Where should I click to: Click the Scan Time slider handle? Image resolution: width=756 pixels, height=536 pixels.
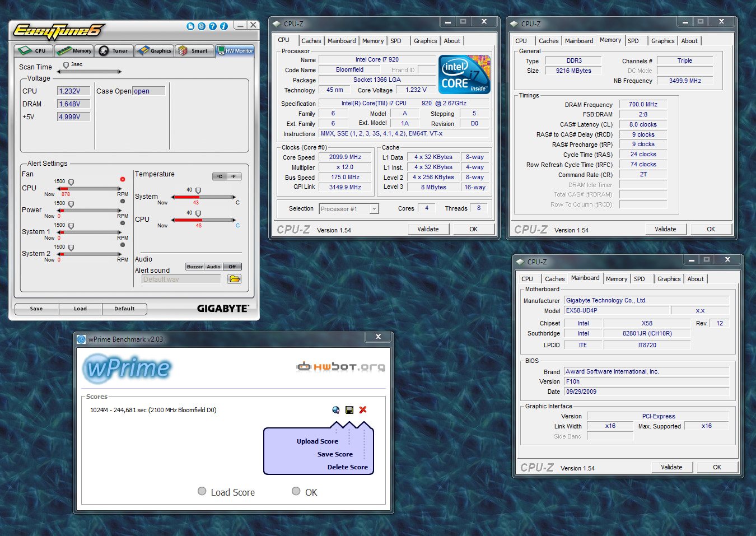tap(66, 66)
